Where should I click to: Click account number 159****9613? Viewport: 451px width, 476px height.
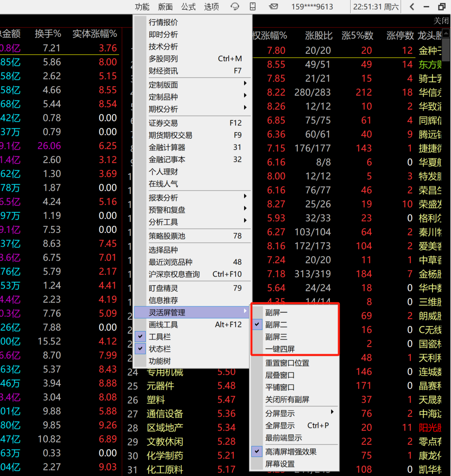point(312,6)
